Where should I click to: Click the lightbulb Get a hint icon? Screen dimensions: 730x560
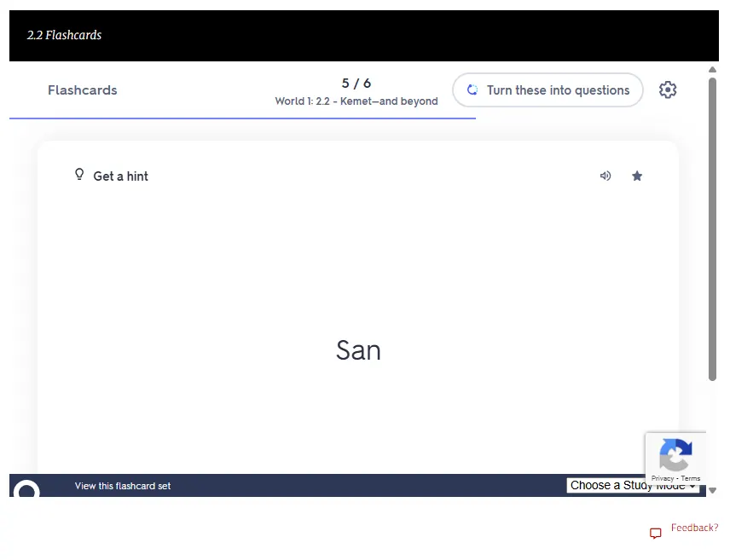(79, 176)
